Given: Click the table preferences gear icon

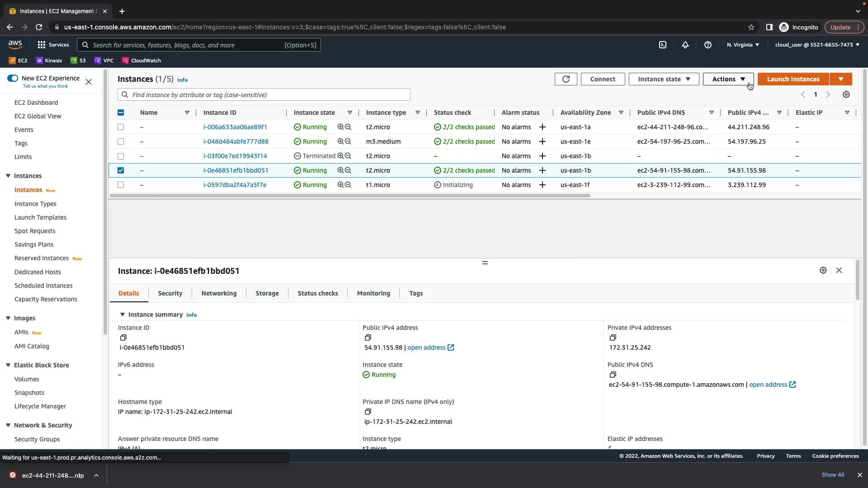Looking at the screenshot, I should [x=846, y=94].
